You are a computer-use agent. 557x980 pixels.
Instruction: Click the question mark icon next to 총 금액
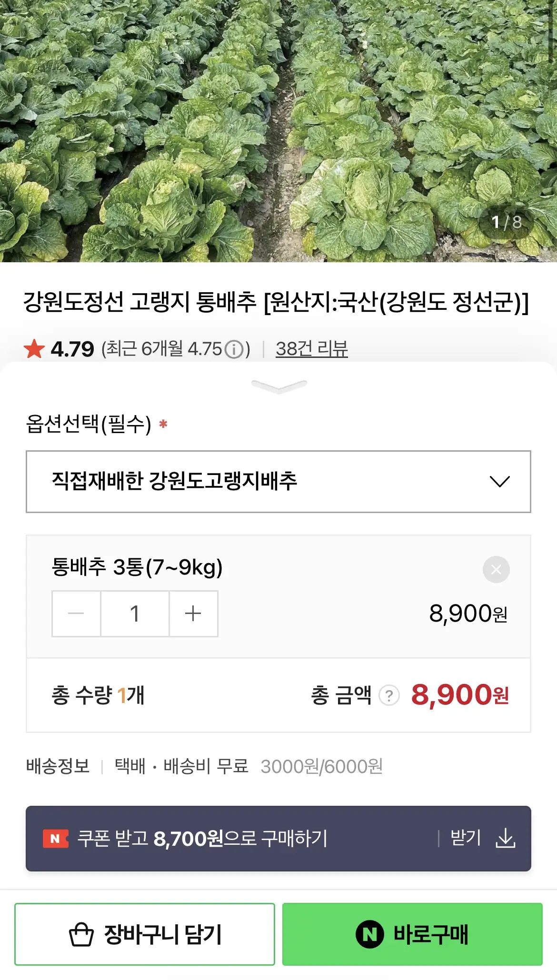(389, 696)
